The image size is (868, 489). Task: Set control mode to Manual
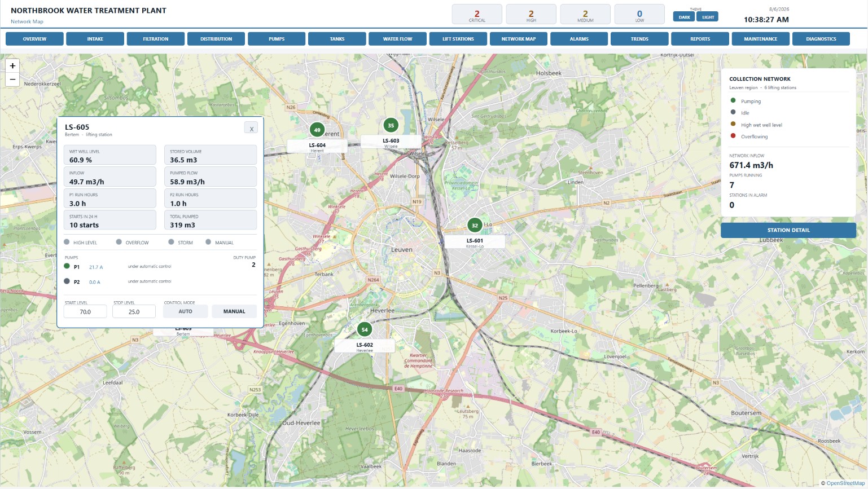[234, 311]
